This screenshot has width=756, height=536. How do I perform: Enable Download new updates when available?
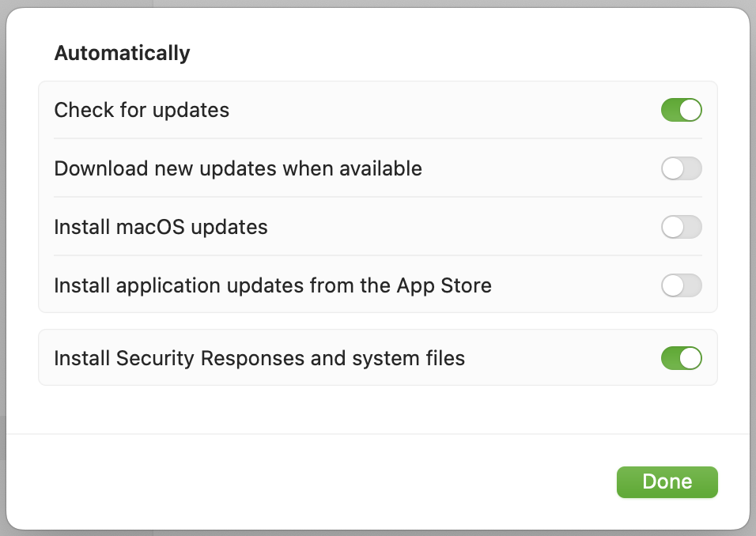(682, 168)
